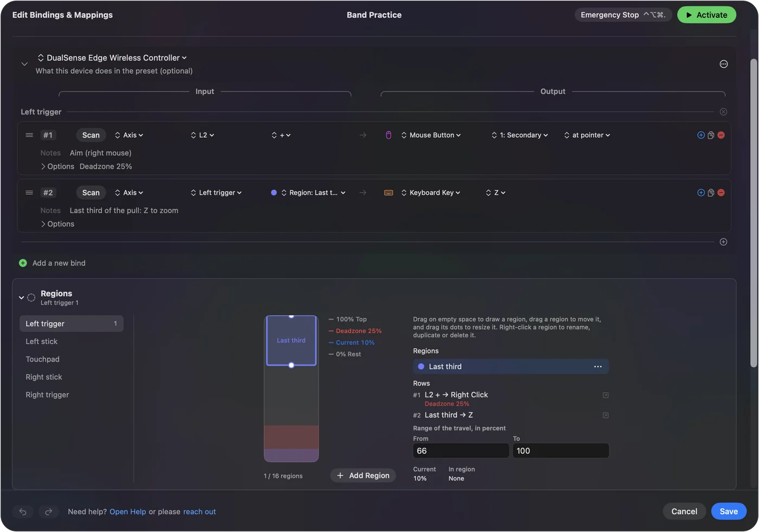Open the 1: Secondary button dropdown
Screen dimensions: 759x532
520,135
